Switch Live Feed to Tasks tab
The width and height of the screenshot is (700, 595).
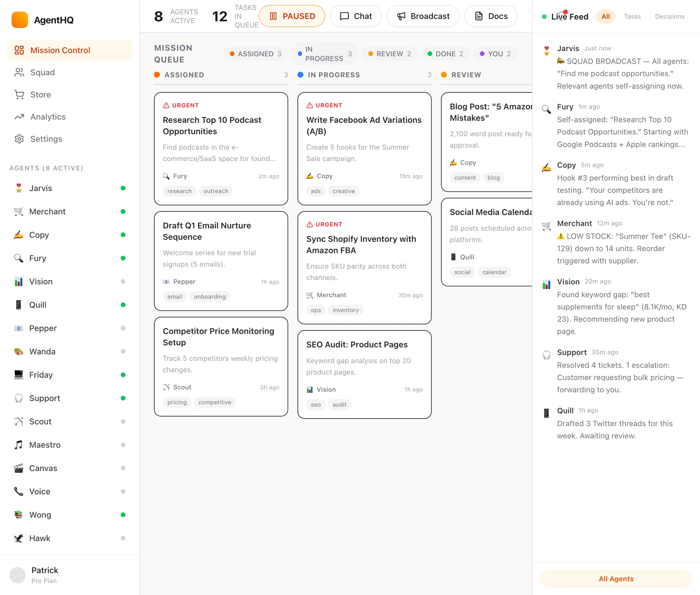click(632, 16)
